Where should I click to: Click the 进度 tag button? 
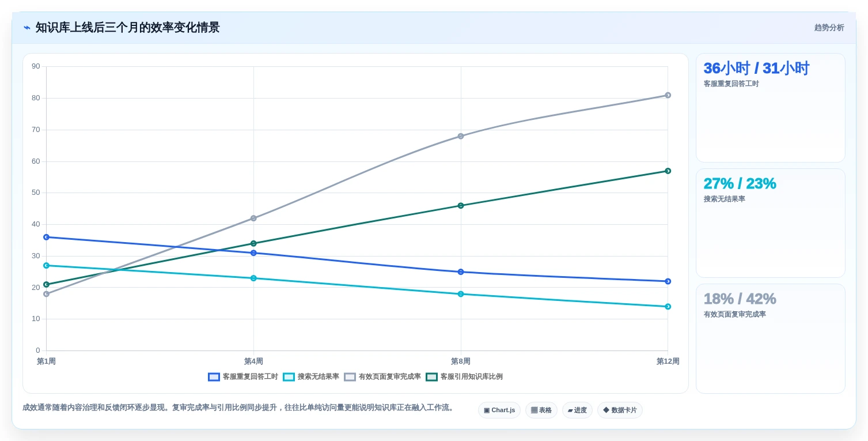tap(577, 410)
